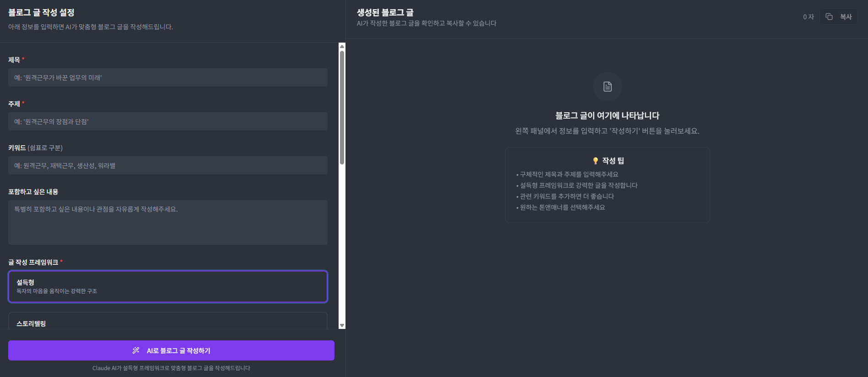868x377 pixels.
Task: Click AI로 블로그 글 작성하기 button
Action: (171, 350)
